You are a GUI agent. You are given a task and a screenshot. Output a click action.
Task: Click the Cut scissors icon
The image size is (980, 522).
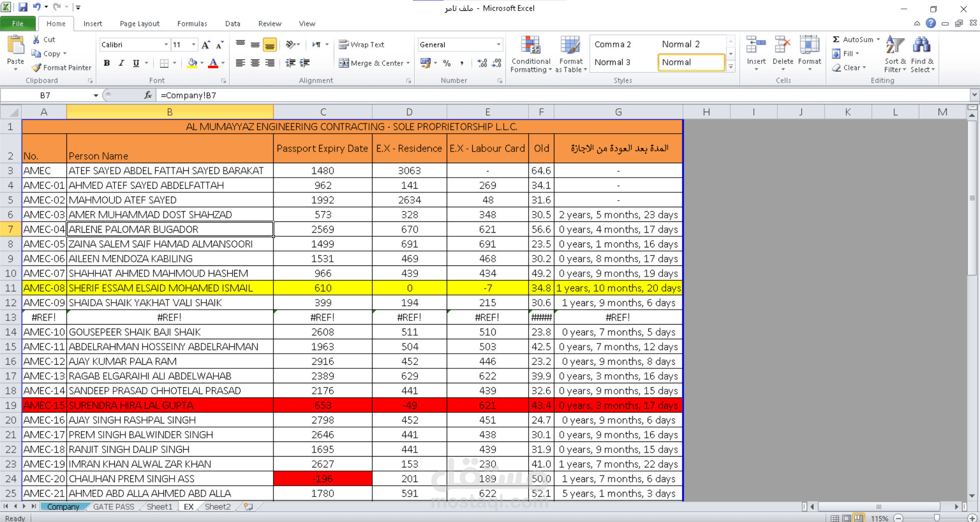tap(36, 39)
